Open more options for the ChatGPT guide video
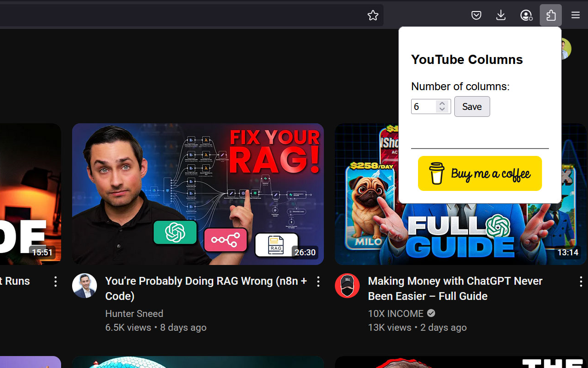 (581, 282)
